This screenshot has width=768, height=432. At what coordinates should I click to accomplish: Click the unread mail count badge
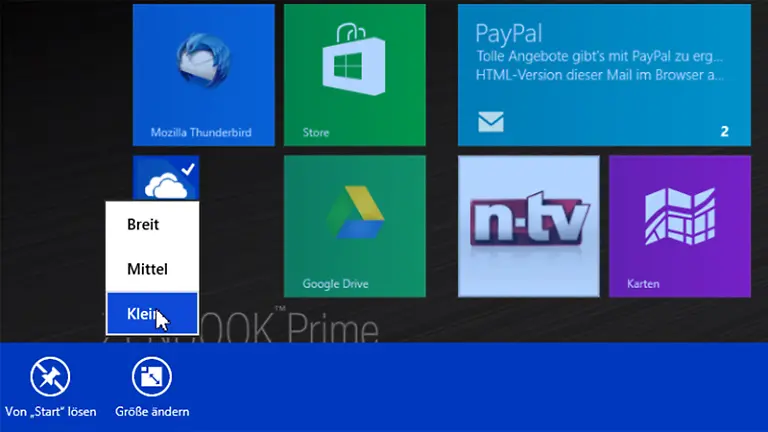click(724, 131)
